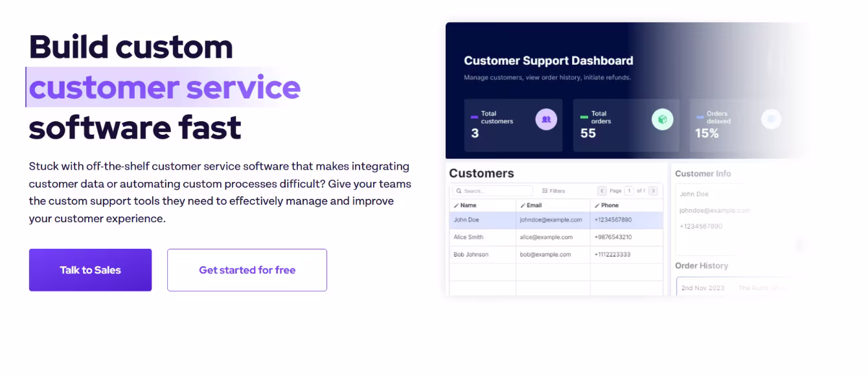Click pencil icon beside Phone header
This screenshot has width=868, height=377.
tap(597, 205)
